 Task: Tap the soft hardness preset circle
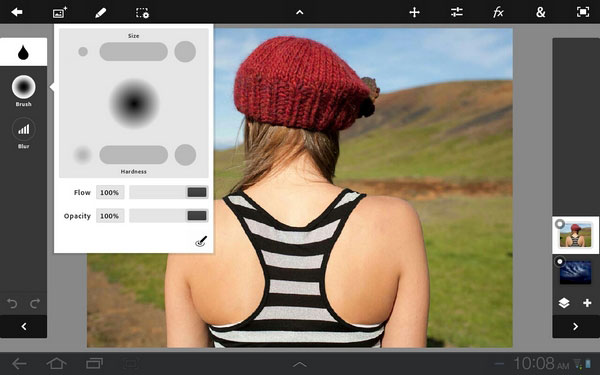click(x=83, y=155)
